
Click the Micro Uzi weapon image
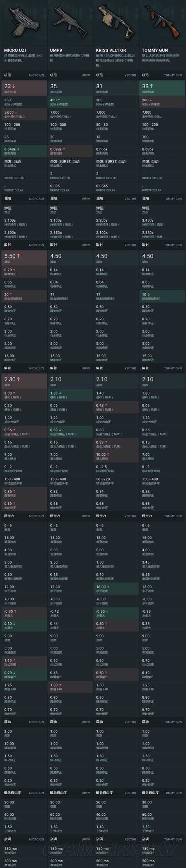(x=23, y=23)
